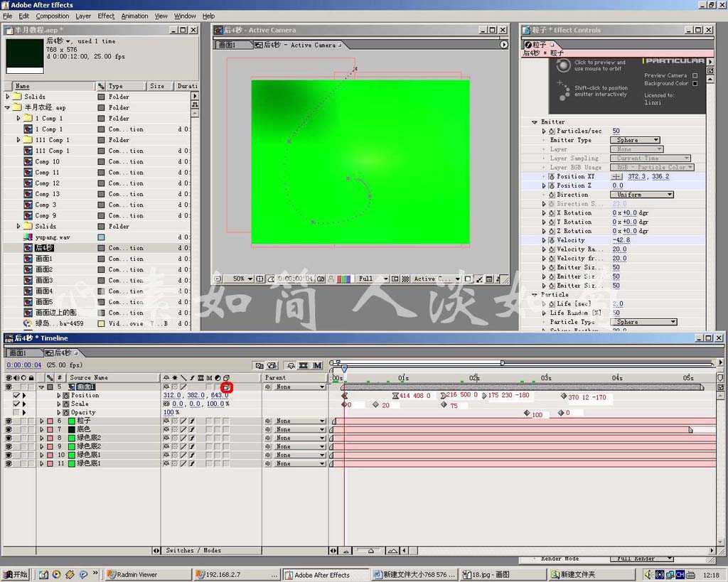Enable the timeline frame blending button
This screenshot has width=728, height=582.
click(304, 366)
